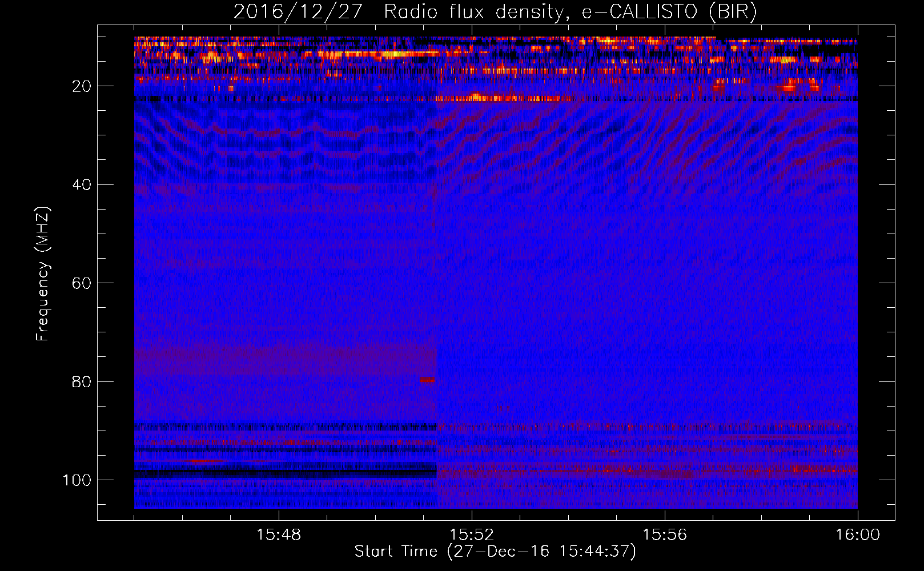Click the 'Frequency (MHZ)' axis label
This screenshot has height=571, width=924.
(x=43, y=274)
